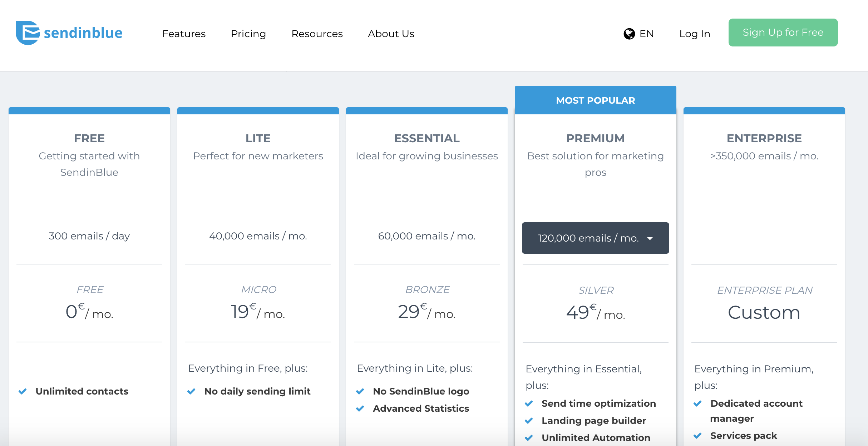Click the Custom price text
Viewport: 868px width, 446px height.
[764, 313]
